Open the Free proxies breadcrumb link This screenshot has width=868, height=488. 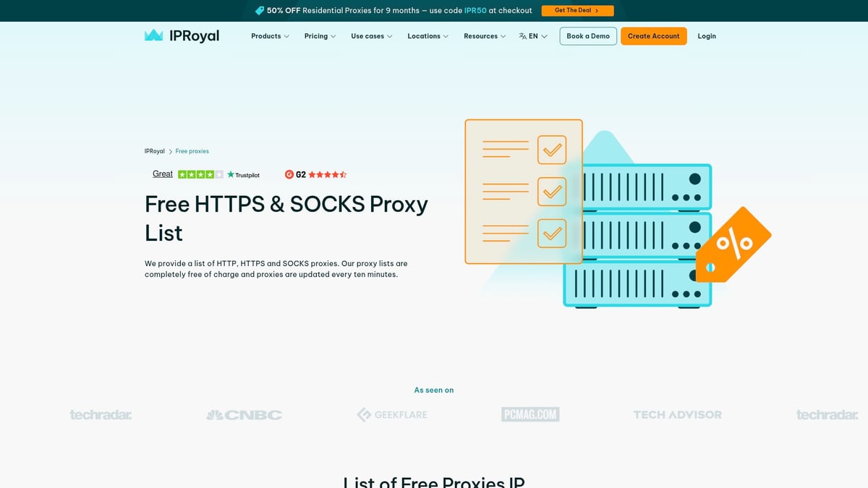191,150
